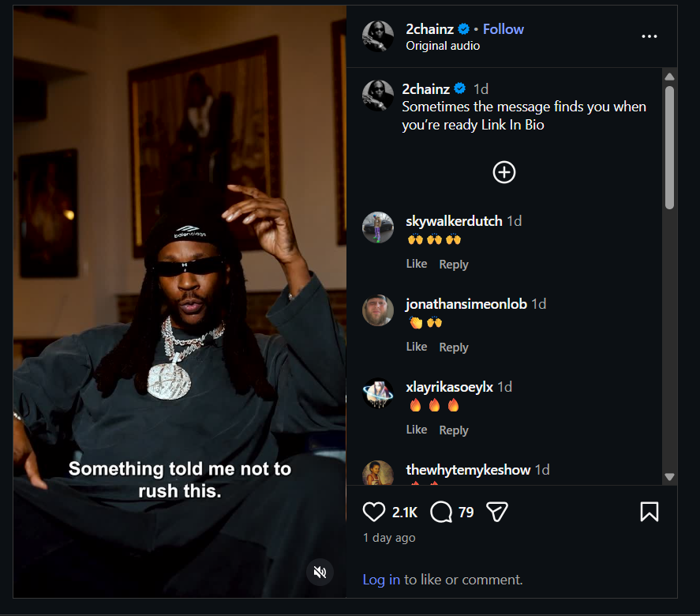The width and height of the screenshot is (700, 616).
Task: Open skywalkerdutch's profile avatar
Action: [378, 228]
